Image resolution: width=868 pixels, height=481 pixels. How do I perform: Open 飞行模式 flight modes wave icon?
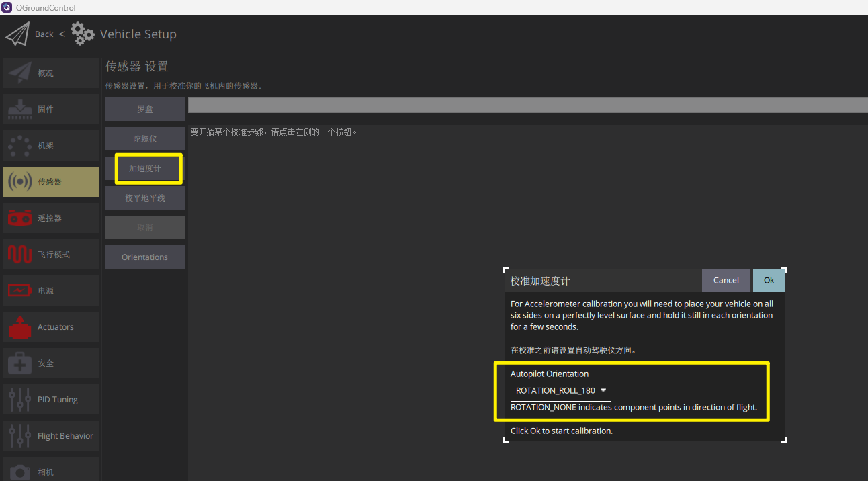pos(20,255)
